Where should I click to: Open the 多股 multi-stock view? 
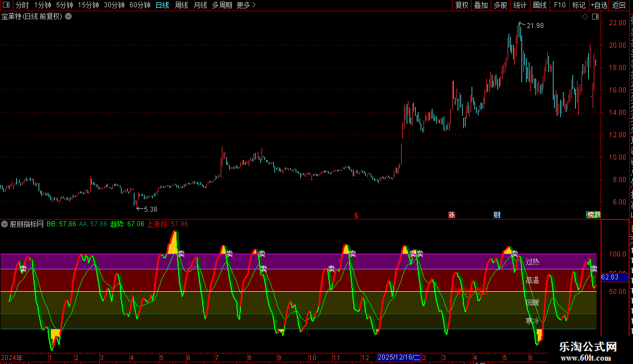point(500,5)
